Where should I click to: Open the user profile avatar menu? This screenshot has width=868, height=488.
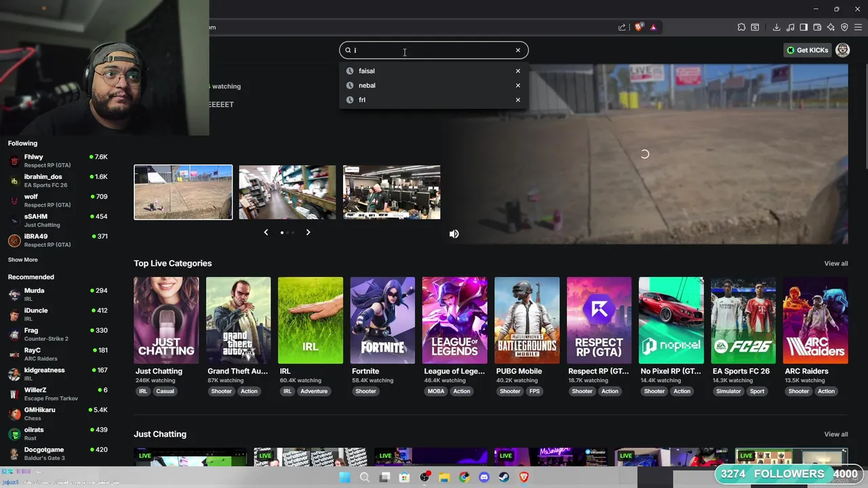(843, 50)
